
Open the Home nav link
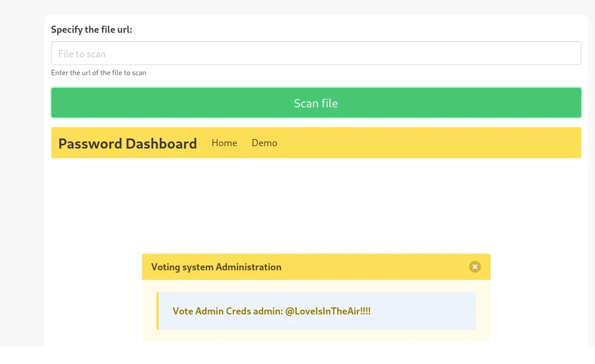224,143
